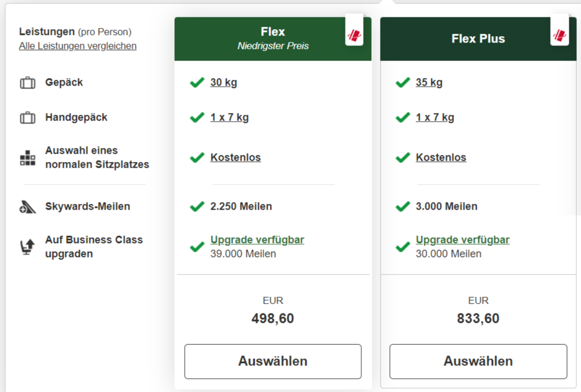
Task: Click Flex Plus '1 x 7 kg' link
Action: [x=435, y=118]
